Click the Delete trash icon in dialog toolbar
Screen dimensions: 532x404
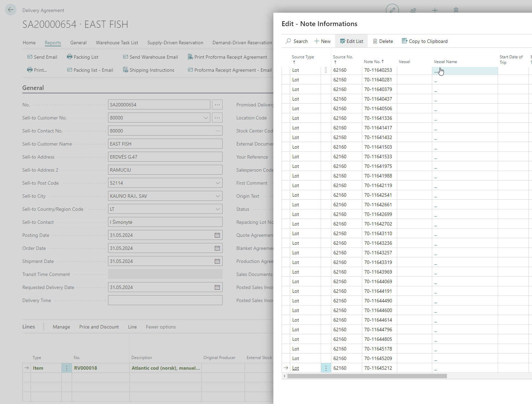(375, 41)
